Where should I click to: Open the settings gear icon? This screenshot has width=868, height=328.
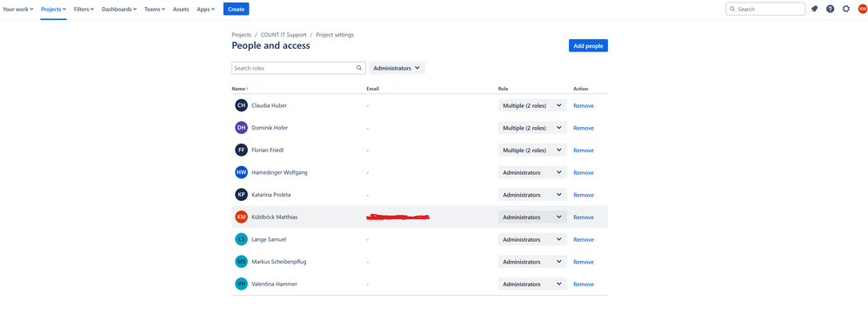pyautogui.click(x=846, y=9)
